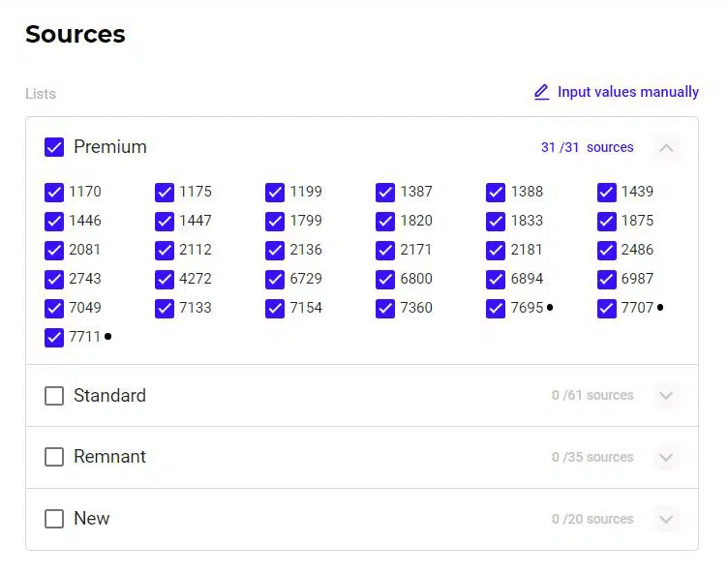
Task: Click the pencil icon beside Input values manually
Action: pos(541,92)
